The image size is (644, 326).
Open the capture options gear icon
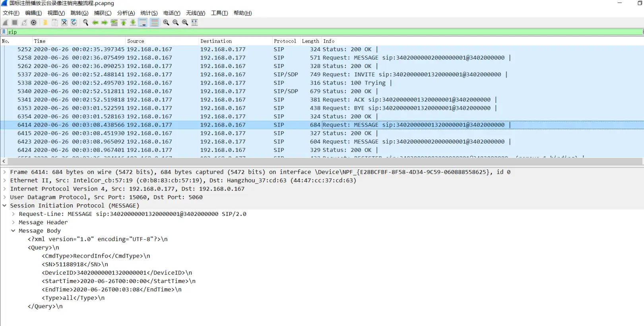[x=34, y=23]
